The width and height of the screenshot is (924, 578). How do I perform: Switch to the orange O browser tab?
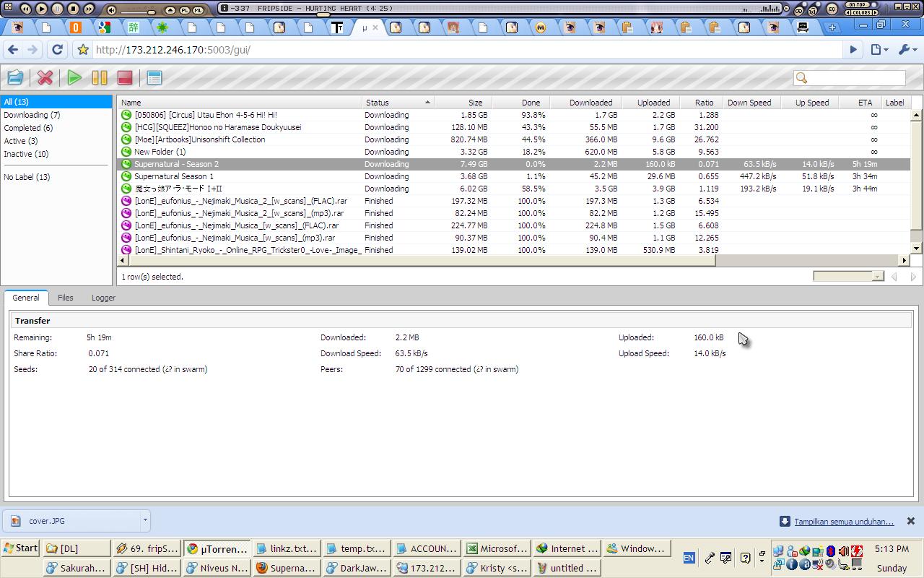(x=76, y=27)
